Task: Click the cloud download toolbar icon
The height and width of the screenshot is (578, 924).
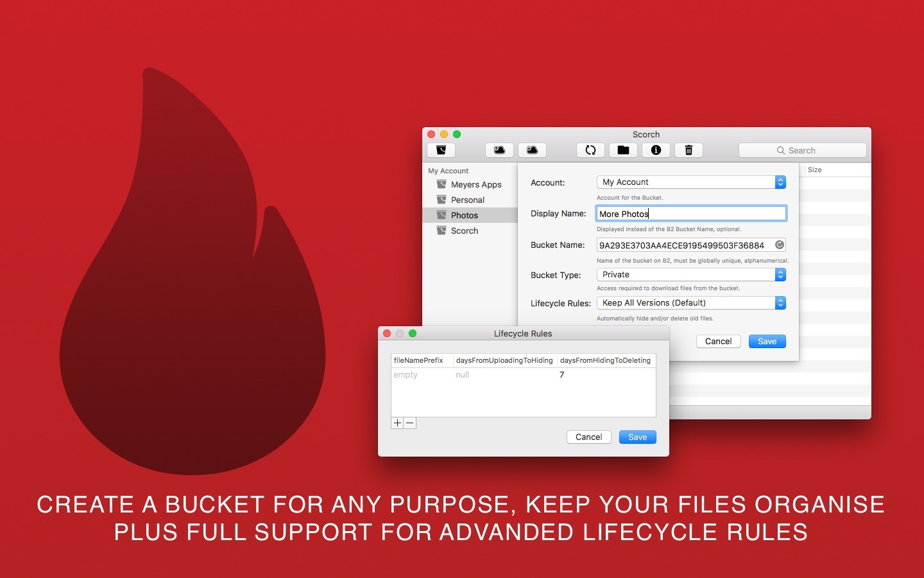Action: click(532, 150)
